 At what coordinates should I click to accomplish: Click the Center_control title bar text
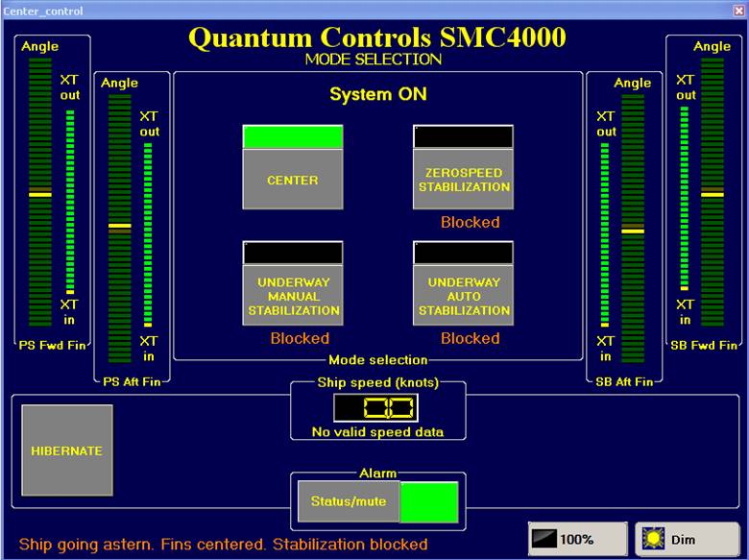[43, 11]
